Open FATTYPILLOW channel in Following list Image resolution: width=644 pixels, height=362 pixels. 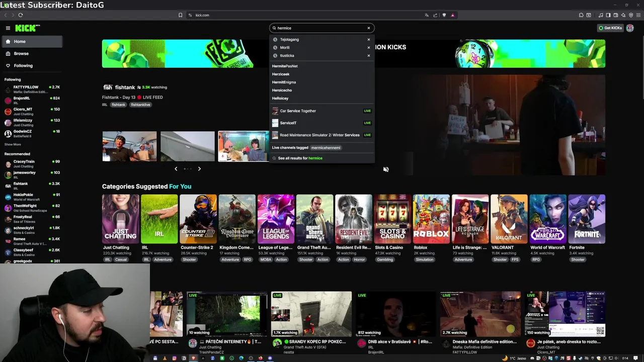tap(32, 89)
